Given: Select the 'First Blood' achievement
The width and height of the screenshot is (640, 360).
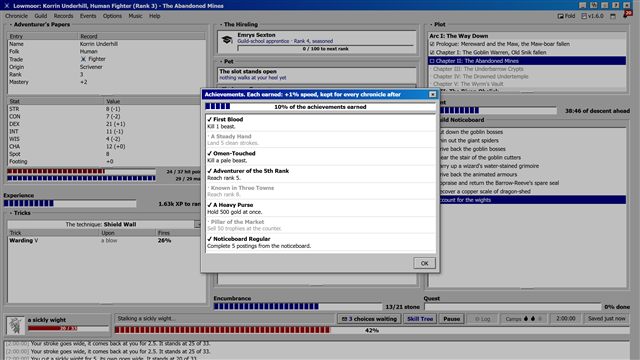Looking at the screenshot, I should tap(320, 123).
